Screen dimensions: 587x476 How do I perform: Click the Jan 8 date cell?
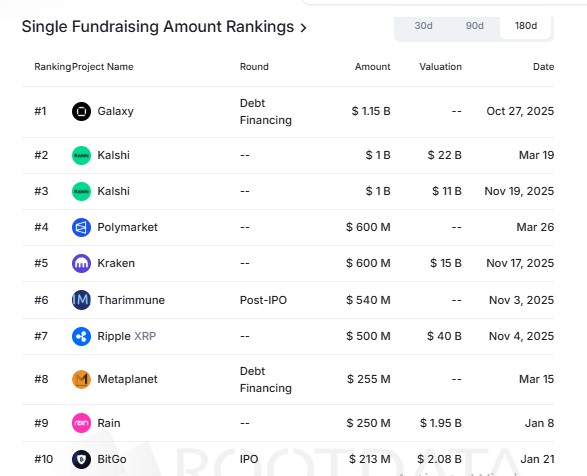(539, 423)
